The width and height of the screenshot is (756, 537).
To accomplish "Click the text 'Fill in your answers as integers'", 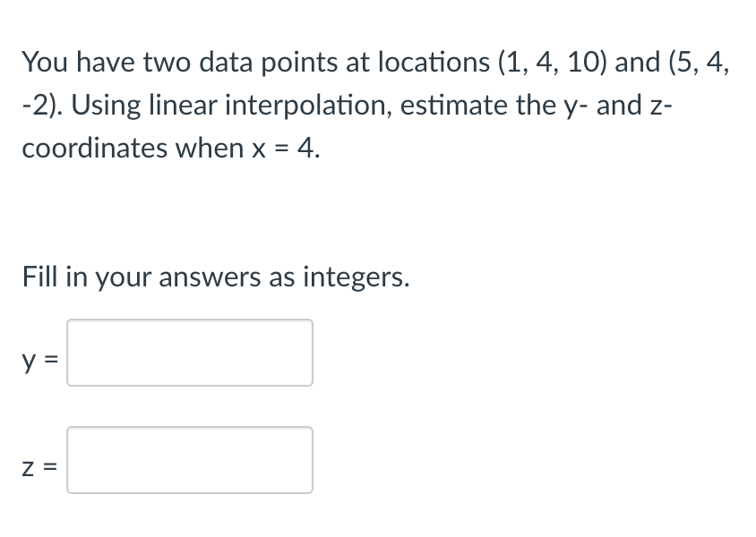I will 215,277.
